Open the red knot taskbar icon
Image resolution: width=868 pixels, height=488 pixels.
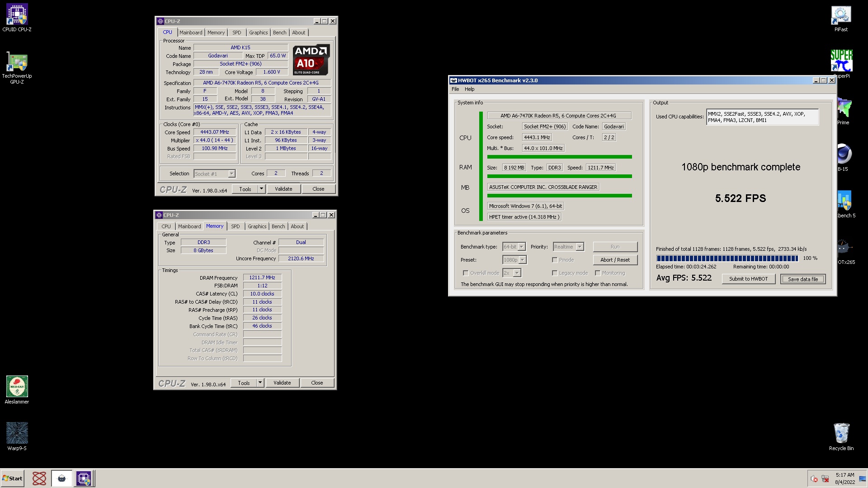(39, 478)
